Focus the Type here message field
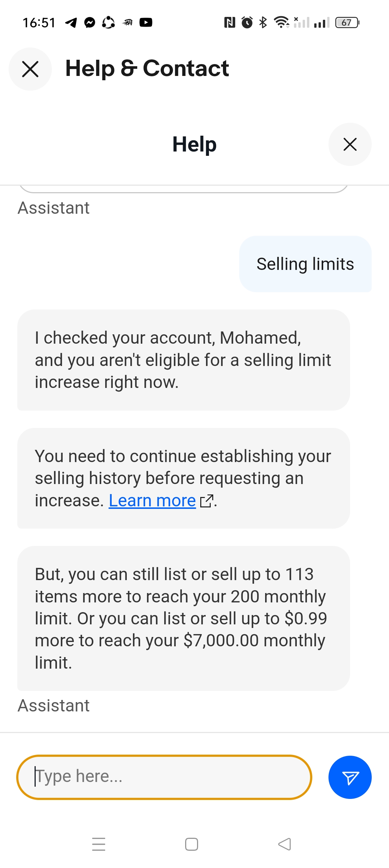The image size is (389, 868). tap(164, 777)
